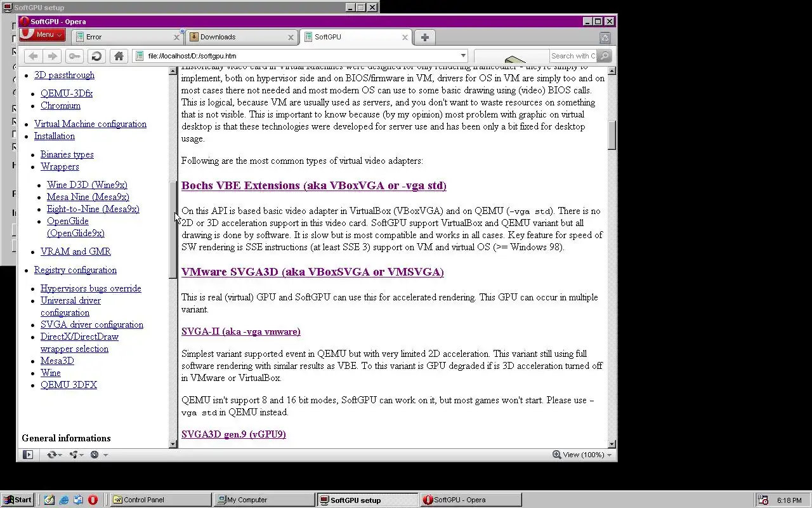Switch to the Error tab
The height and width of the screenshot is (508, 812).
[x=127, y=37]
